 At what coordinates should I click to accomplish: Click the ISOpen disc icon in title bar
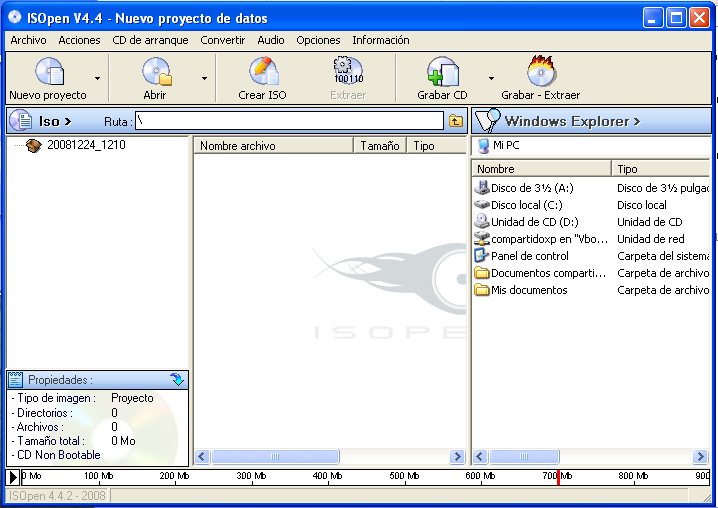point(15,17)
